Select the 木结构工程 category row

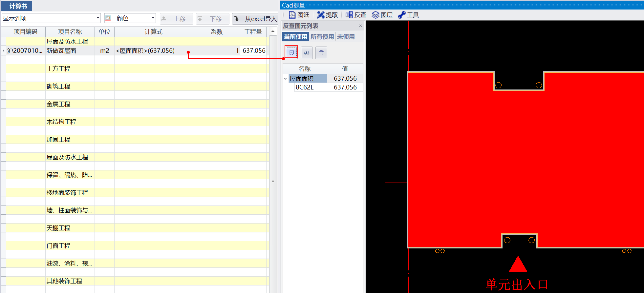pyautogui.click(x=135, y=122)
